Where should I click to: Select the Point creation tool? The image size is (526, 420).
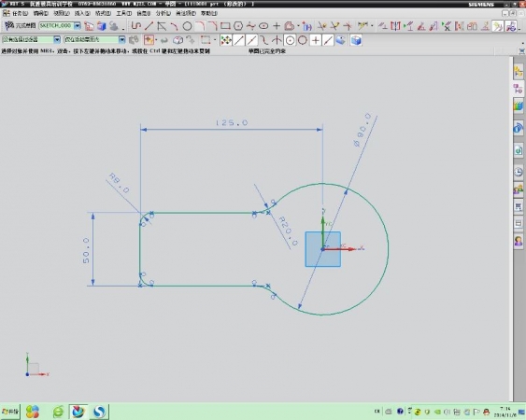pyautogui.click(x=277, y=26)
